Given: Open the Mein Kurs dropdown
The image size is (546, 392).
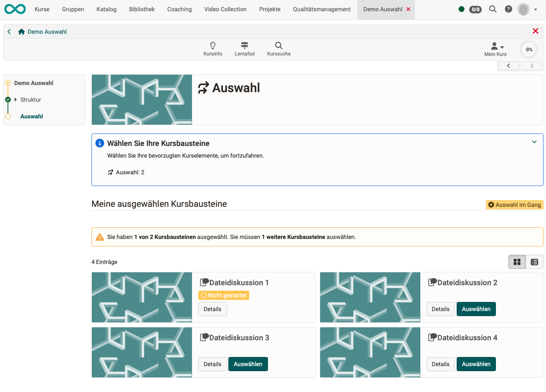Looking at the screenshot, I should [x=495, y=49].
